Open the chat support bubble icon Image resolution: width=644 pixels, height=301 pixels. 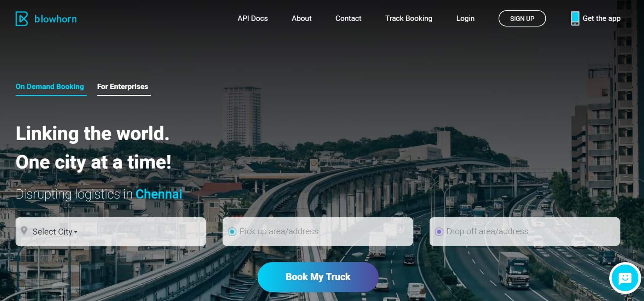625,278
